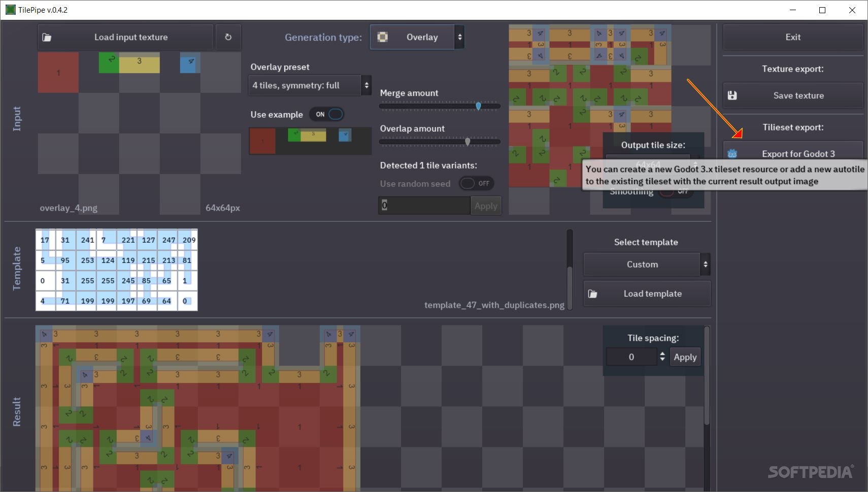Screen dimensions: 868x492
Task: Open the Output tile size dropdown
Action: 653,165
